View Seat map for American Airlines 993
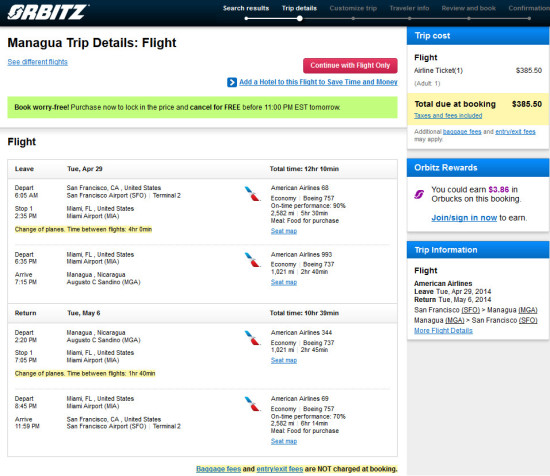 point(284,282)
